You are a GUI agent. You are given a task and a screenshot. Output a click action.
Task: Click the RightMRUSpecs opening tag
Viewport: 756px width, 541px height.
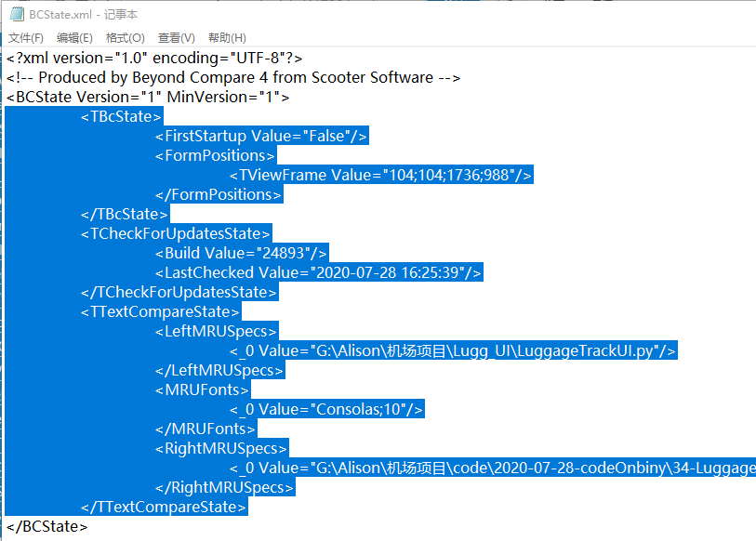click(220, 448)
